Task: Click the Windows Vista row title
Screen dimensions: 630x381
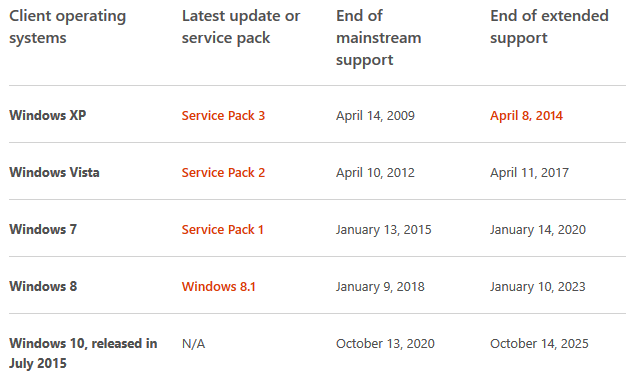Action: [x=54, y=173]
